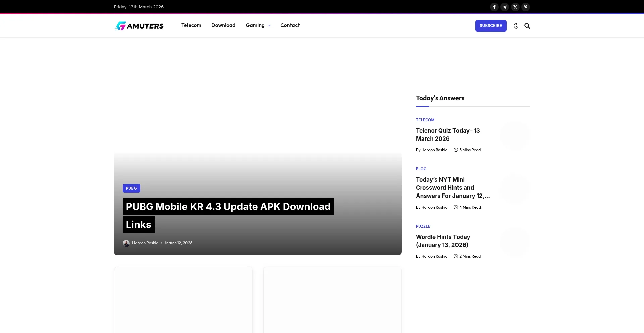Open the X (Twitter) social icon
Image resolution: width=644 pixels, height=333 pixels.
(x=515, y=7)
